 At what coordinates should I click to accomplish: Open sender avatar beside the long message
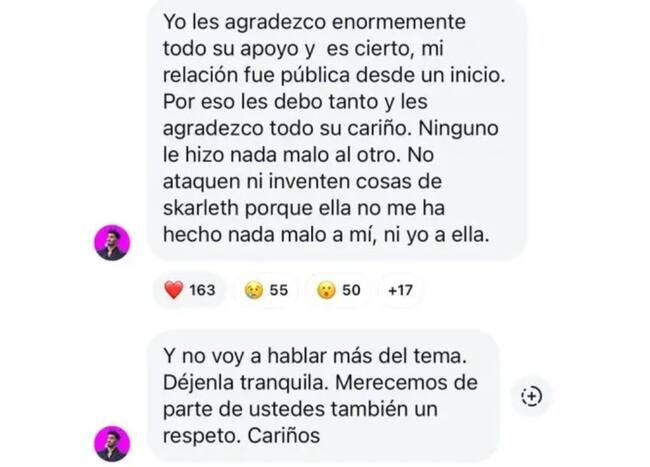coord(112,243)
